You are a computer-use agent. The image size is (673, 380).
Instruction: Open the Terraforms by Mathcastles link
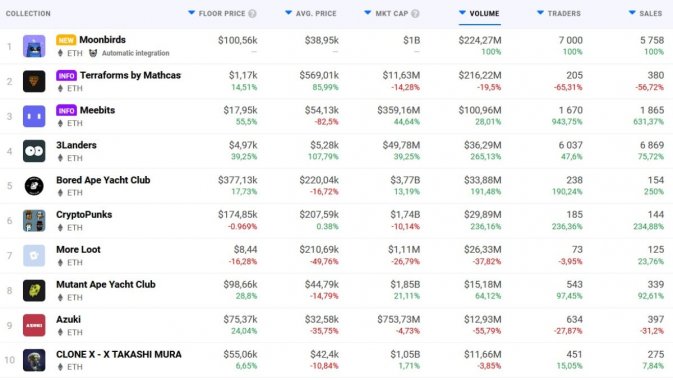[x=130, y=76]
